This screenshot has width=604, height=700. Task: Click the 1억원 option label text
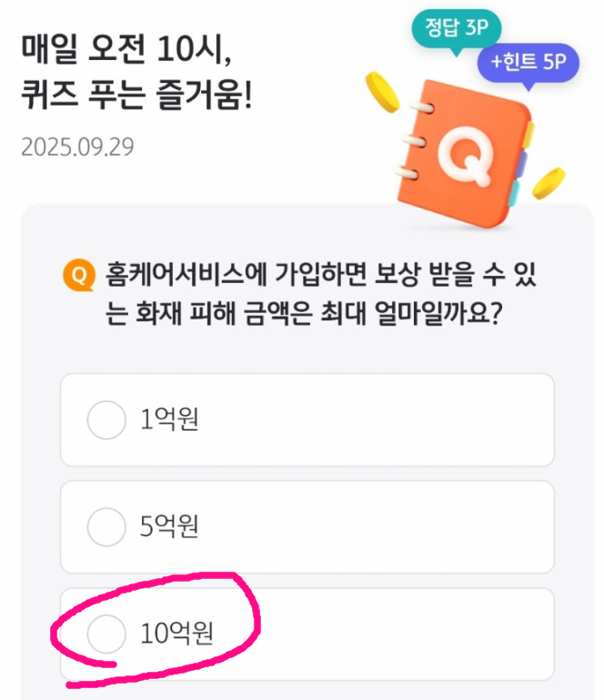[x=169, y=419]
